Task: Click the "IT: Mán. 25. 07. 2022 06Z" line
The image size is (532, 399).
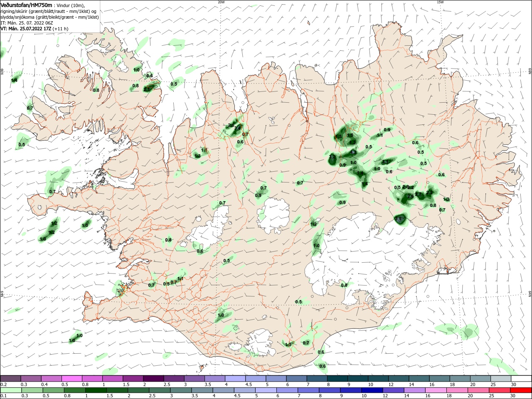Action: pos(27,23)
